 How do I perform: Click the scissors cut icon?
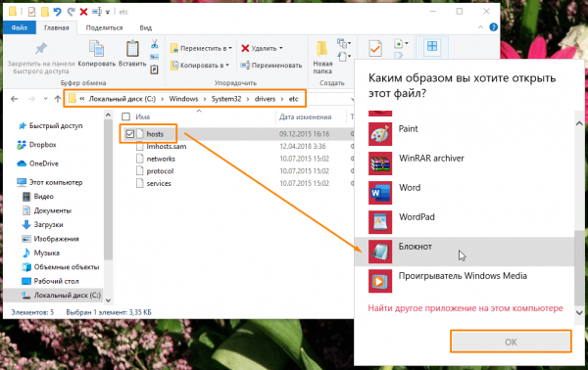coord(155,44)
